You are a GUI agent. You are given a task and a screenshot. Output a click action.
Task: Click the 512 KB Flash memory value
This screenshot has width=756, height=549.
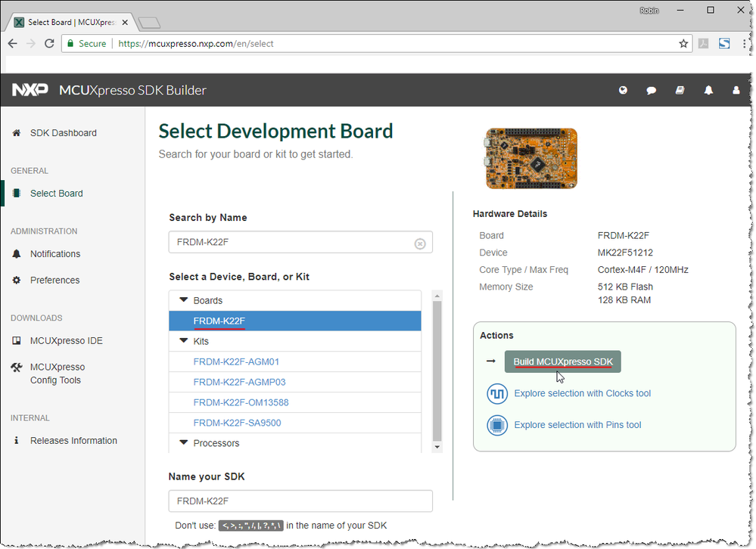click(x=625, y=287)
